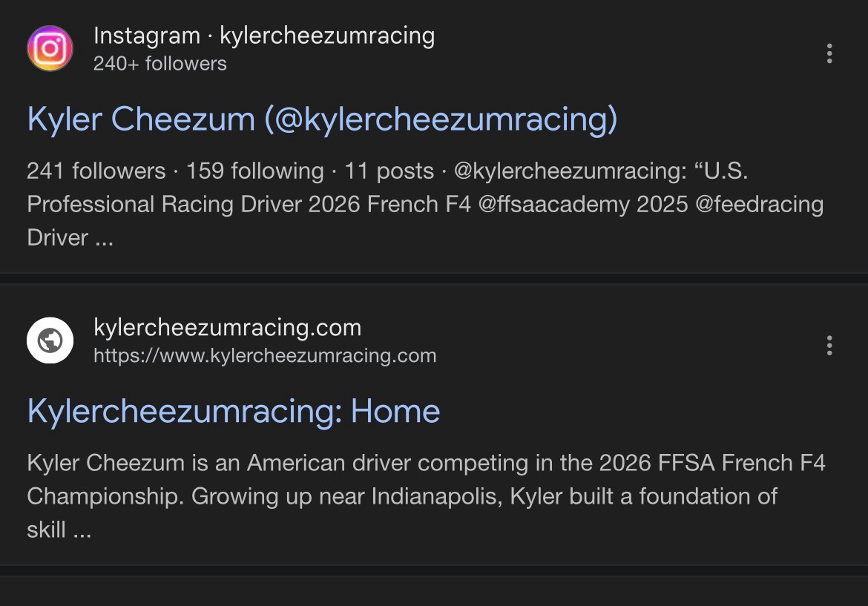Image resolution: width=868 pixels, height=606 pixels.
Task: Click the 240+ followers subtitle text
Action: pos(160,64)
